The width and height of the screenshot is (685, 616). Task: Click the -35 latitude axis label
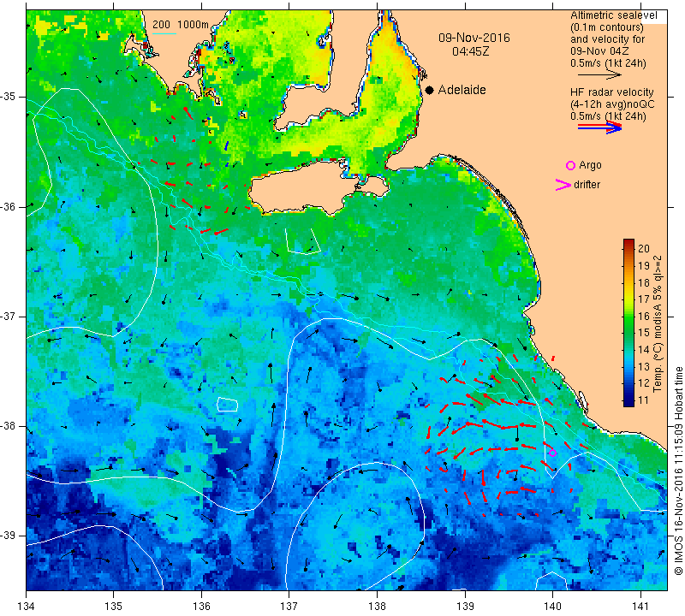pyautogui.click(x=9, y=97)
